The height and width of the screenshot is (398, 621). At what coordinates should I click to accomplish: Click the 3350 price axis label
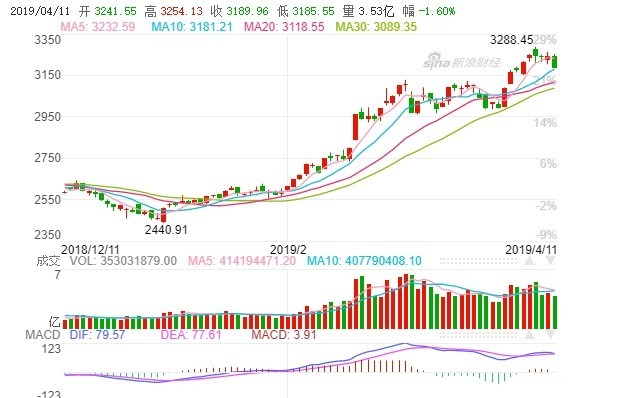click(x=48, y=40)
